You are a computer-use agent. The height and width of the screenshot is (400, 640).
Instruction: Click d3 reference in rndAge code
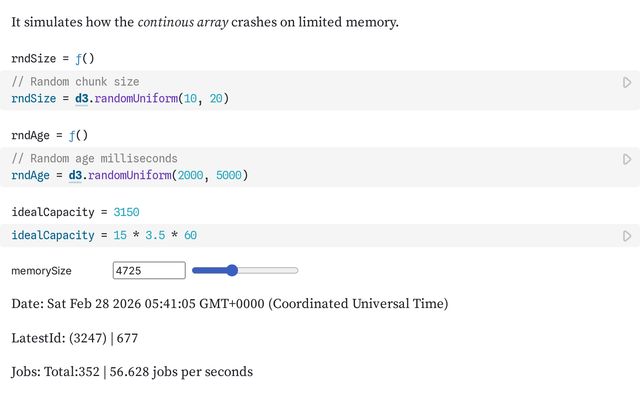pos(76,175)
